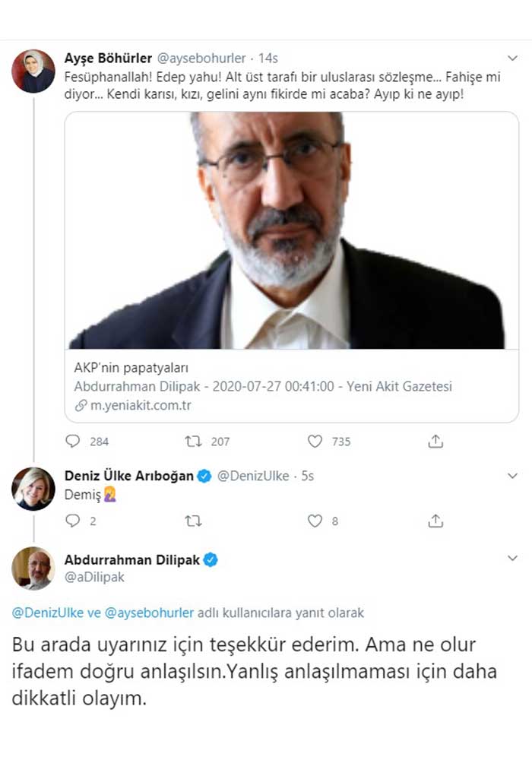Expand options menu on Deniz Ülke's tweet
532x760 pixels.
pyautogui.click(x=513, y=476)
